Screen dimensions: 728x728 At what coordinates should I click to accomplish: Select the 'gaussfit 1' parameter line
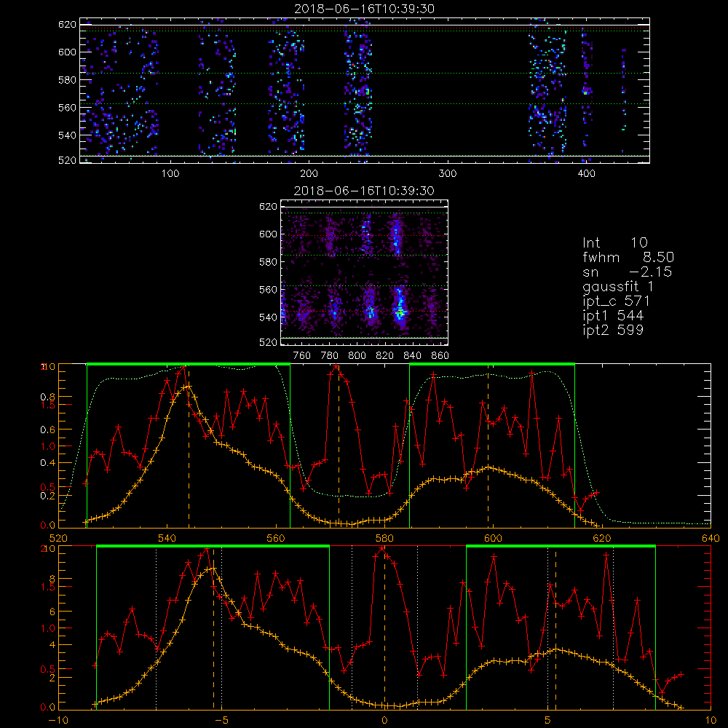pos(618,286)
